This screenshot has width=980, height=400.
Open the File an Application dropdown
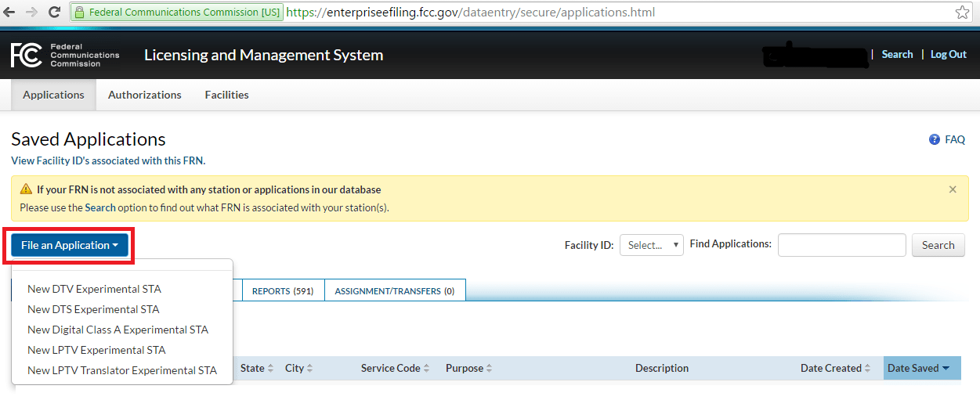click(x=70, y=245)
